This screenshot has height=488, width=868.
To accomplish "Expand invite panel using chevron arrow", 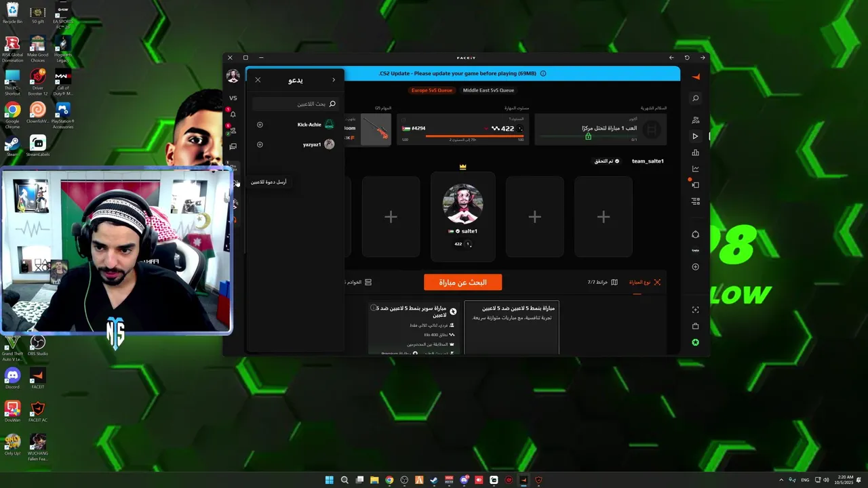I will pos(333,80).
